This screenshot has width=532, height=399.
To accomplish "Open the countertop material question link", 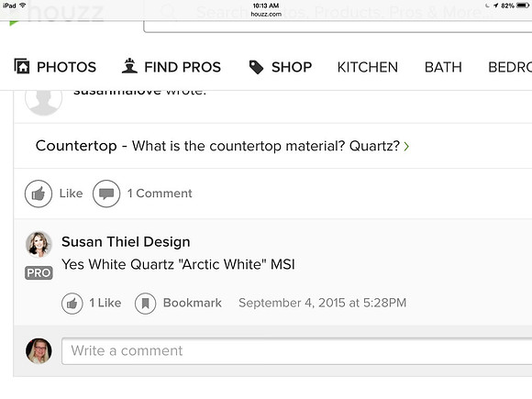I will coord(217,146).
